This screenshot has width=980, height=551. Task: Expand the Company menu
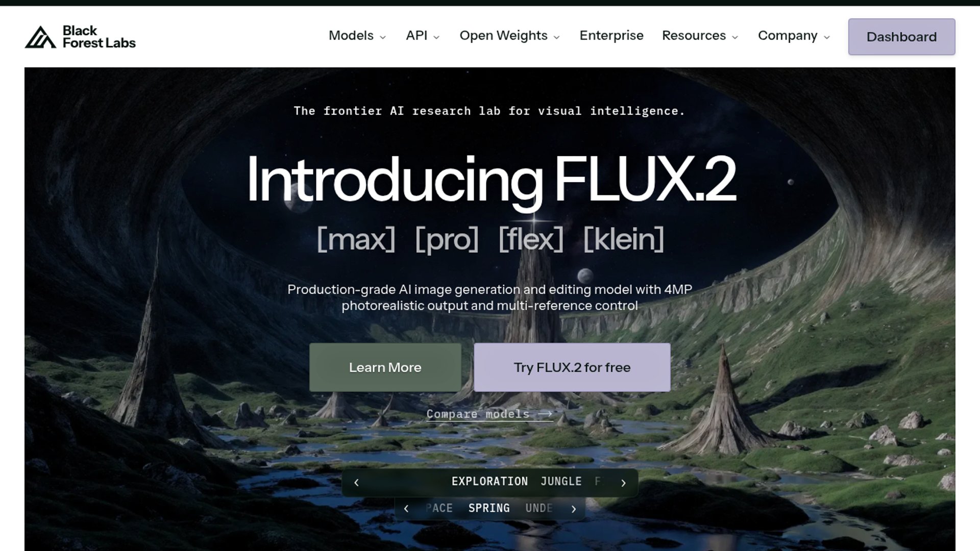(x=794, y=36)
